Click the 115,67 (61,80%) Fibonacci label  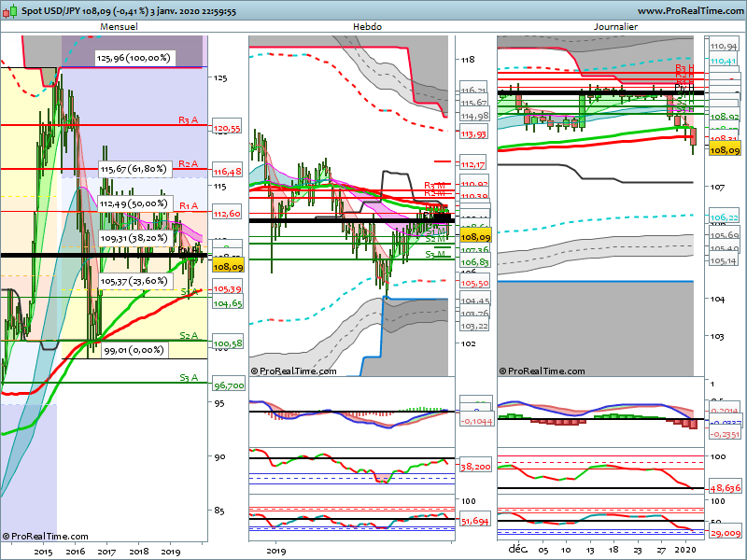point(134,169)
